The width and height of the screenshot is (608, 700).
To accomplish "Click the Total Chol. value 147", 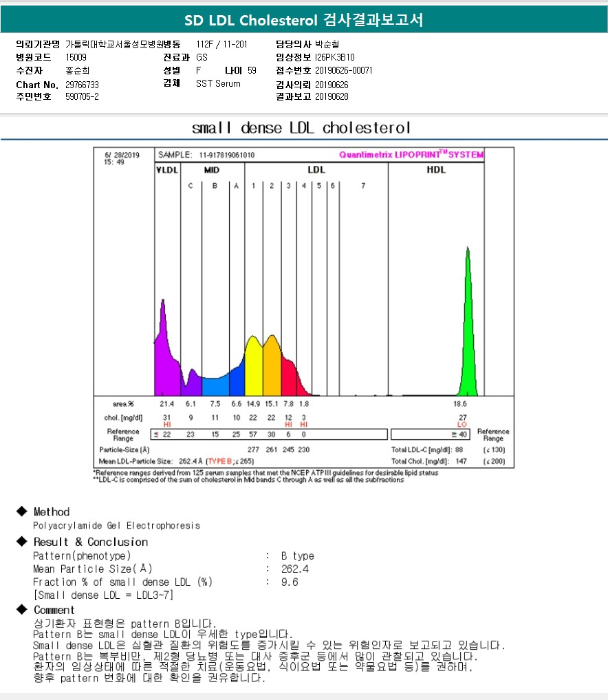I will (462, 460).
